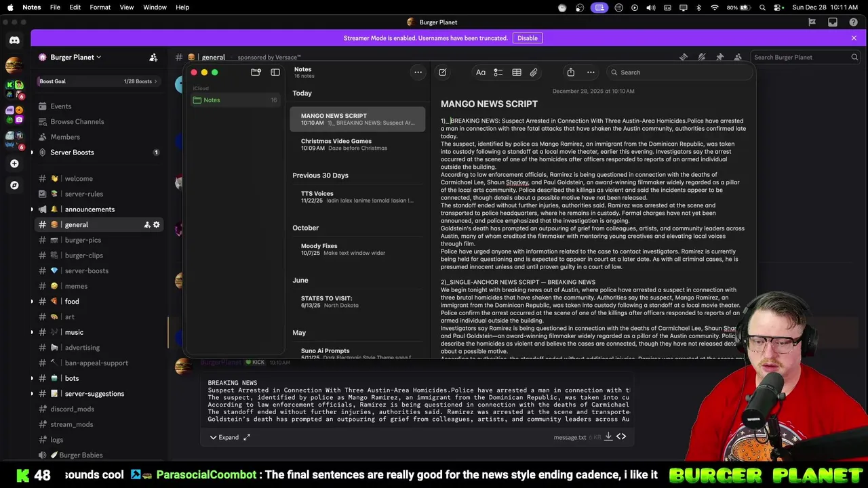Go to the server-rules channel
This screenshot has width=868, height=488.
pyautogui.click(x=98, y=194)
